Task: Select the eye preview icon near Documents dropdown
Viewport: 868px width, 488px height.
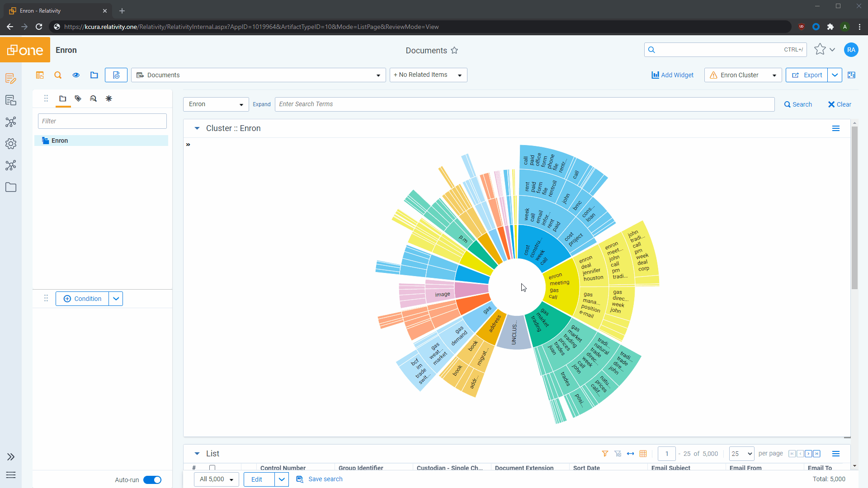Action: (75, 75)
